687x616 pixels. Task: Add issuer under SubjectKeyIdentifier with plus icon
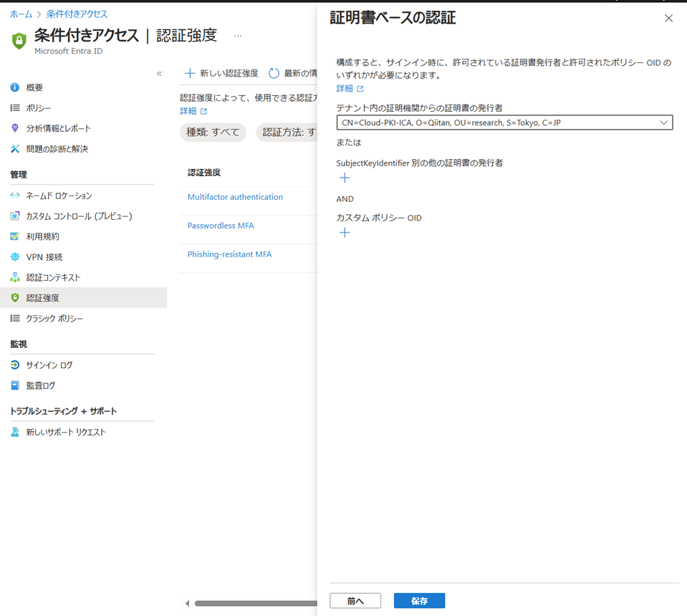(x=345, y=178)
